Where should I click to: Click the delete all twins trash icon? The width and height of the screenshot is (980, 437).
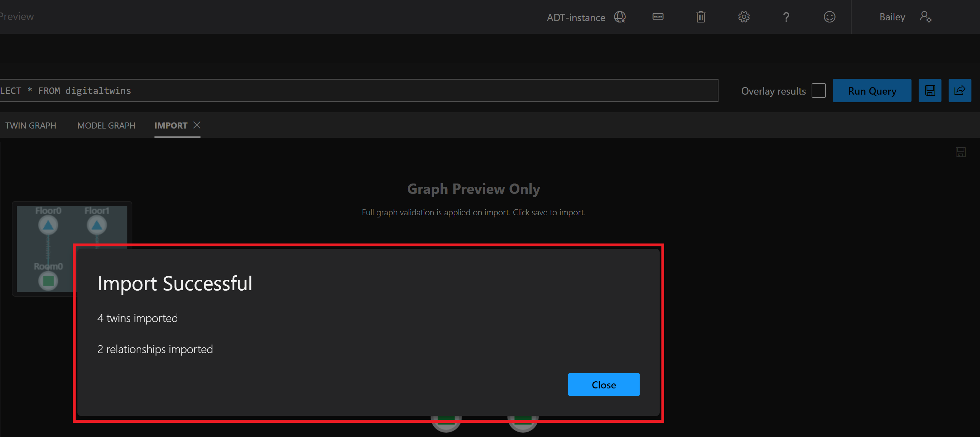click(x=701, y=17)
